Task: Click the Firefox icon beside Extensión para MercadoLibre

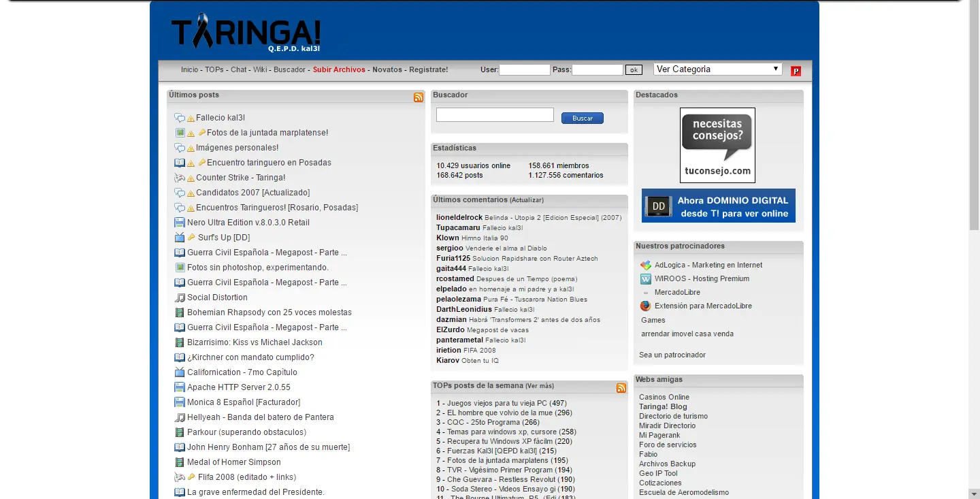Action: (646, 306)
